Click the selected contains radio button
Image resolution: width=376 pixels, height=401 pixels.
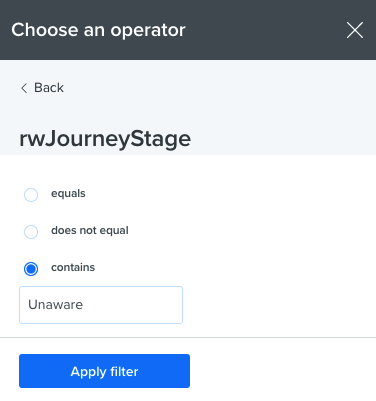pyautogui.click(x=31, y=269)
